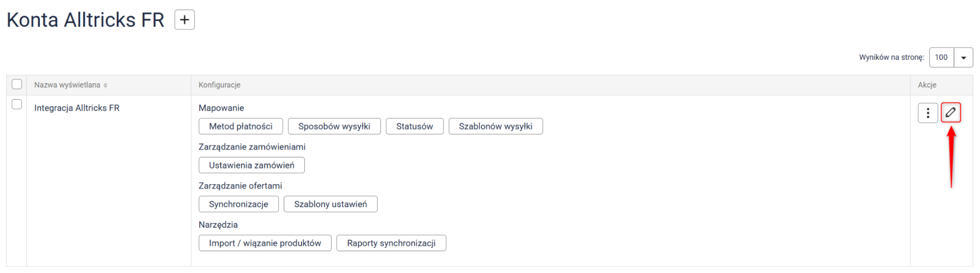Viewport: 980px width, 273px height.
Task: Click the Synchronizacje button
Action: click(x=238, y=204)
